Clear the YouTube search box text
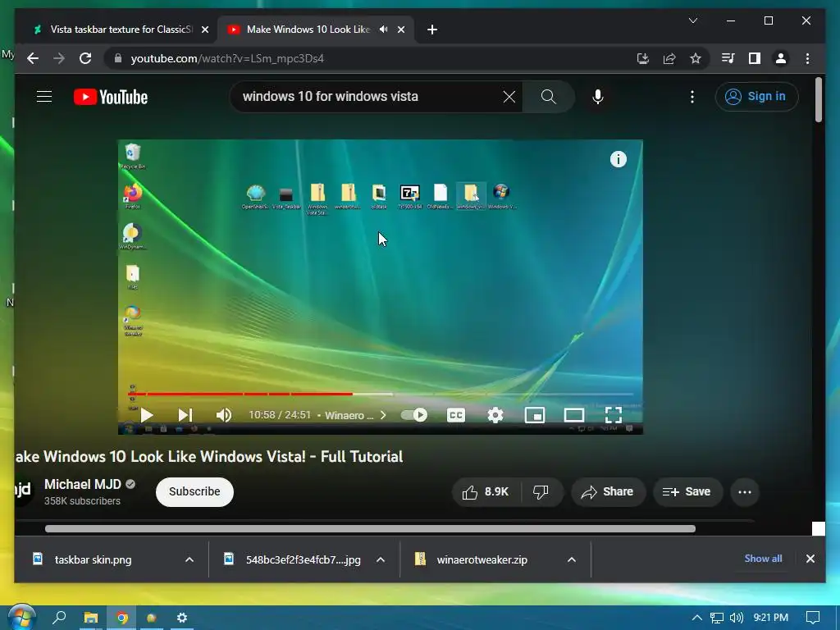Viewport: 840px width, 630px height. (x=509, y=97)
